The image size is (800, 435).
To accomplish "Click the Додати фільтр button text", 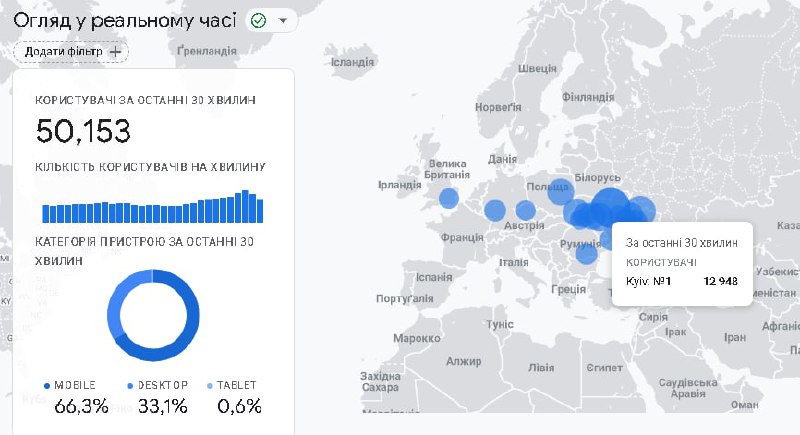I will pyautogui.click(x=63, y=51).
